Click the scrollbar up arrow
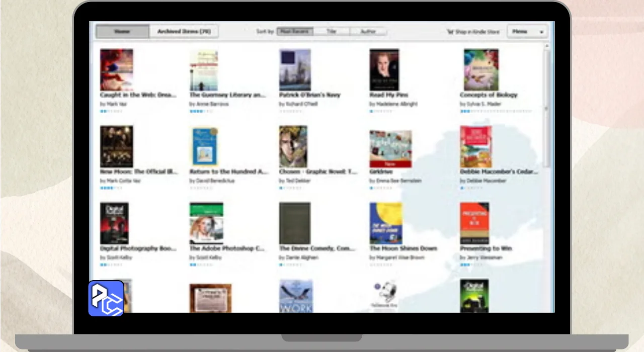 click(547, 46)
